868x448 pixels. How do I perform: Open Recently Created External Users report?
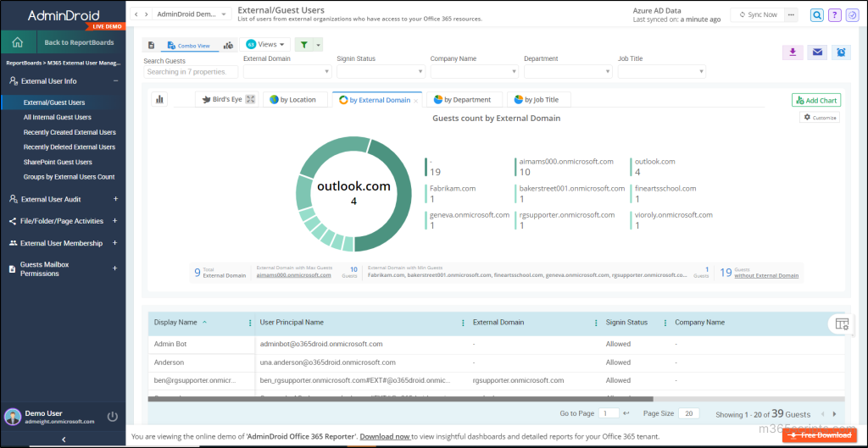70,132
